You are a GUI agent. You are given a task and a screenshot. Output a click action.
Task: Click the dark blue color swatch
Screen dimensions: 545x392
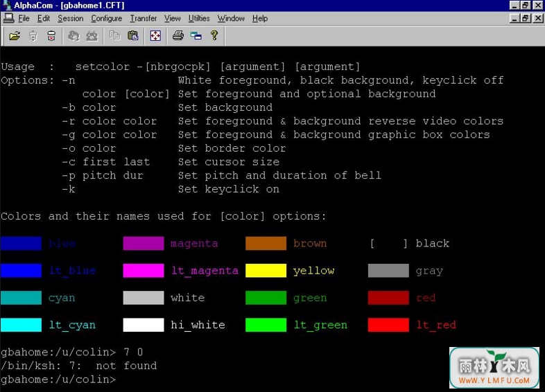pyautogui.click(x=21, y=243)
